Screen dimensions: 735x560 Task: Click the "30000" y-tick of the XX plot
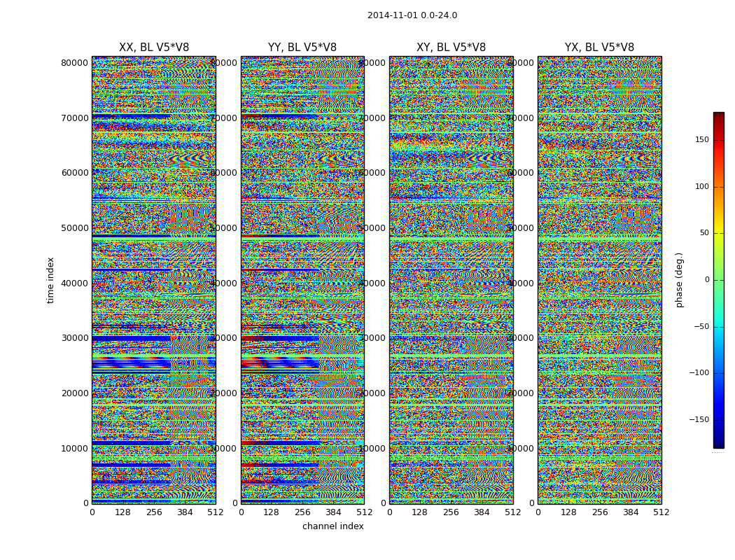click(75, 338)
